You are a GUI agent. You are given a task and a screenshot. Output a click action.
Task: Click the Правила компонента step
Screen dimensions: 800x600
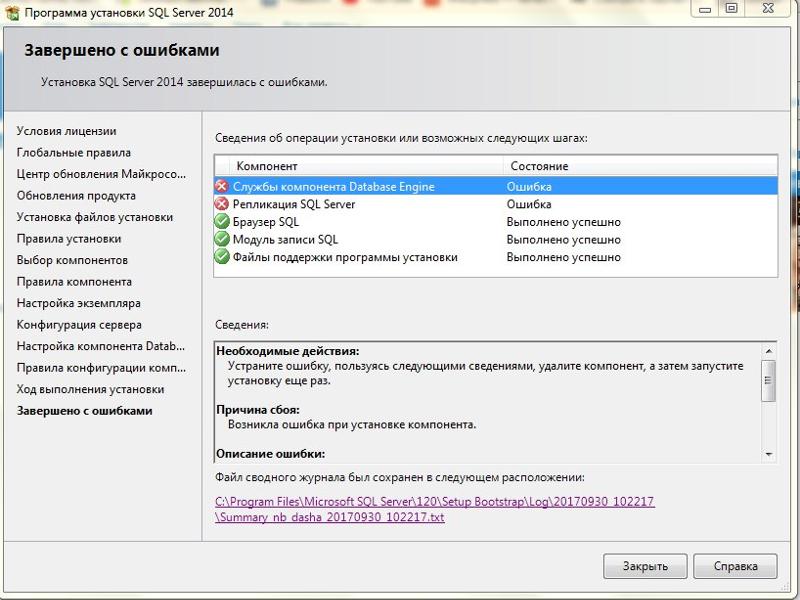click(x=74, y=282)
